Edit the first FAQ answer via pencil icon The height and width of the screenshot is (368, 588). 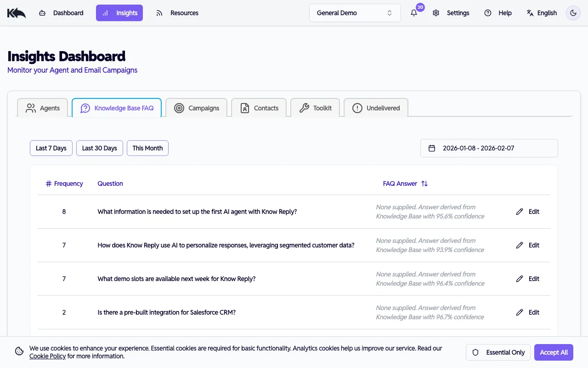point(519,212)
